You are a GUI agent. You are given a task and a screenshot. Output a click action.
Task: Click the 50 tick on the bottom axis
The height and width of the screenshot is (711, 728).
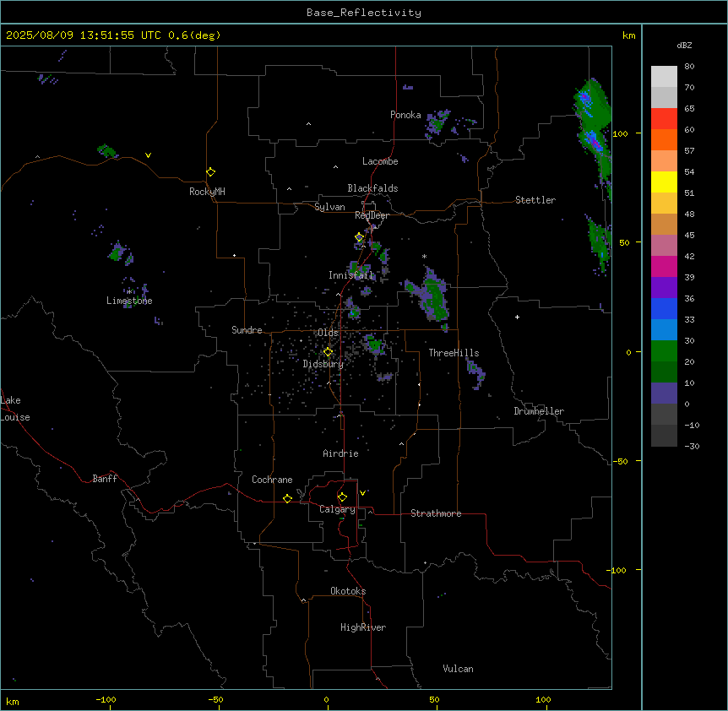click(434, 699)
